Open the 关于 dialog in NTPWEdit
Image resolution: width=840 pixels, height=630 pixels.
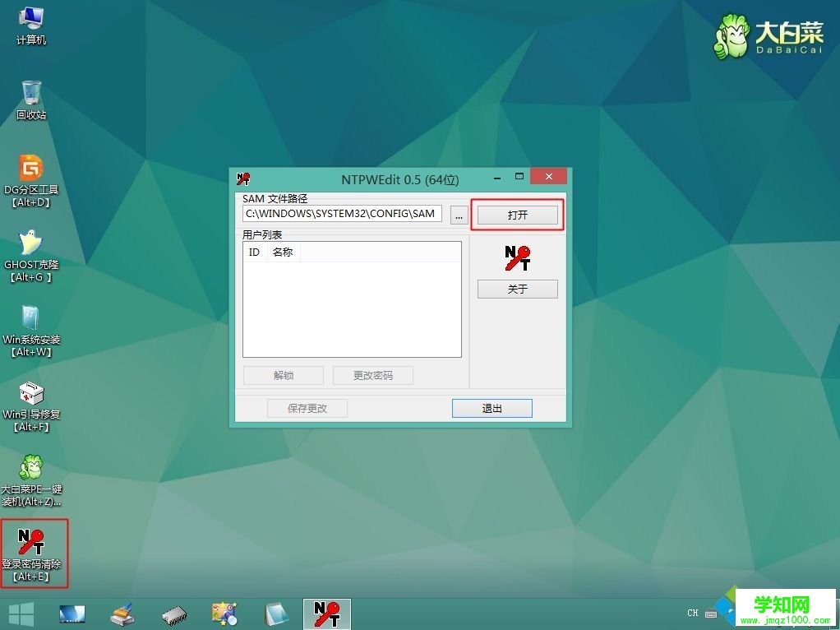point(517,289)
